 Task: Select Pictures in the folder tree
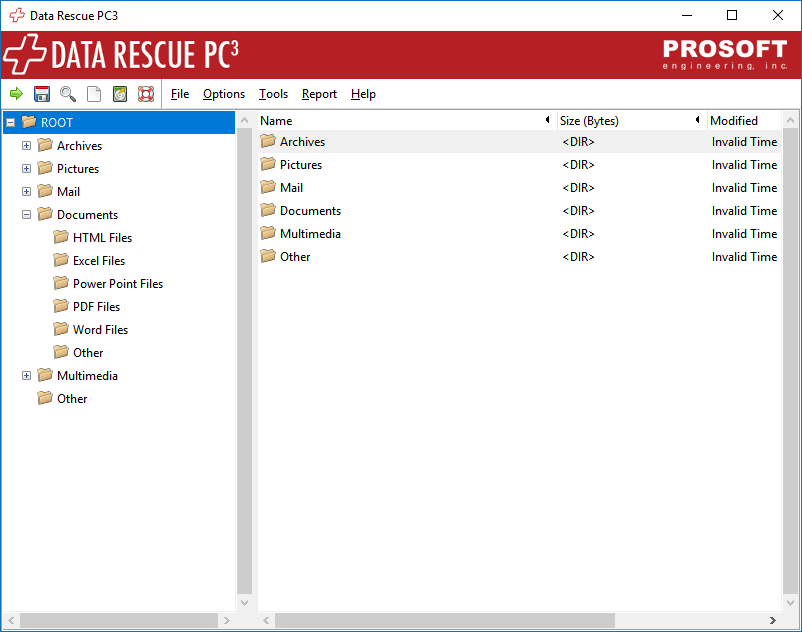click(78, 169)
